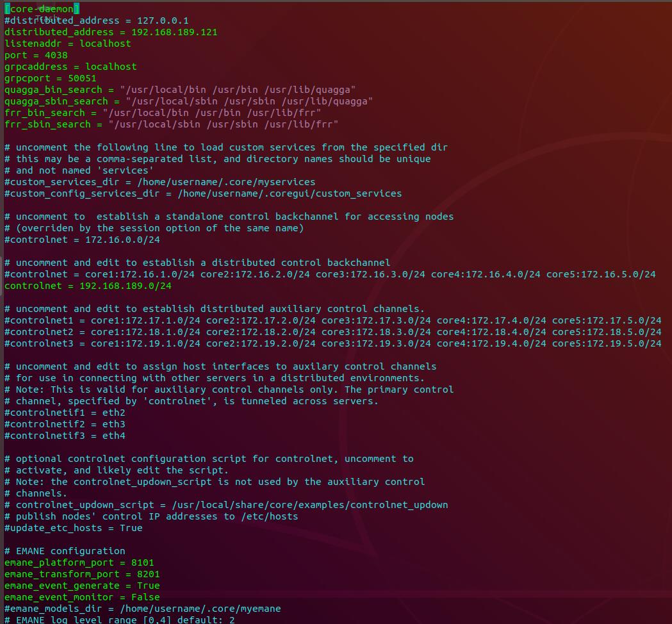Click comment 'for use in connecting with other servers'
Image resolution: width=672 pixels, height=624 pixels.
pyautogui.click(x=215, y=379)
